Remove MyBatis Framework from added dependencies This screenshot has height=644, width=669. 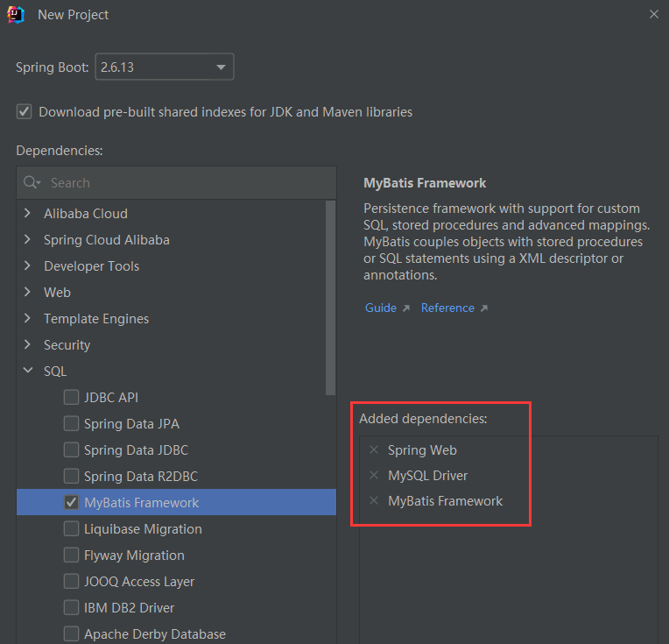[x=374, y=500]
